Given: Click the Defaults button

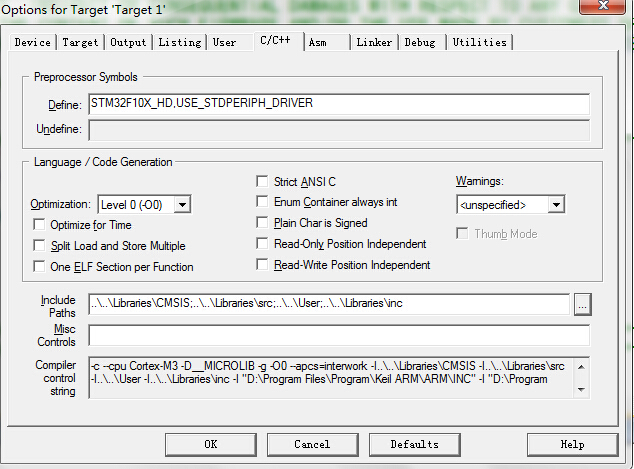Looking at the screenshot, I should pos(414,444).
